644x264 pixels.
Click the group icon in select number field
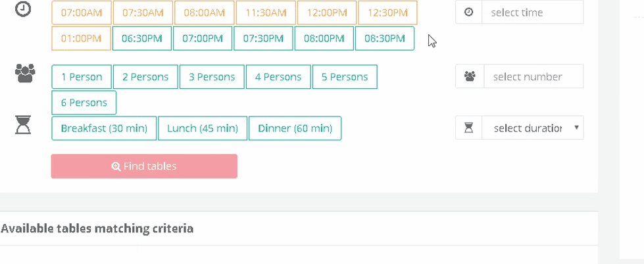(469, 76)
